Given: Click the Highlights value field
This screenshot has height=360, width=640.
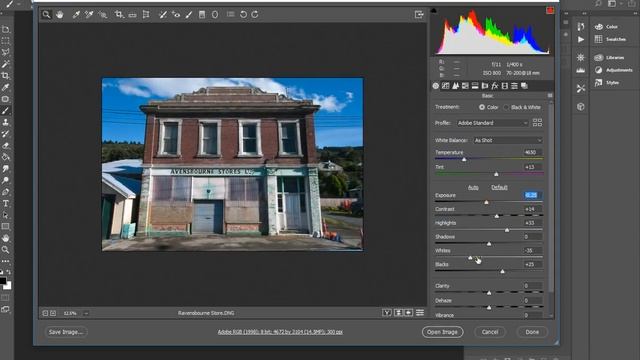Looking at the screenshot, I should click(532, 223).
